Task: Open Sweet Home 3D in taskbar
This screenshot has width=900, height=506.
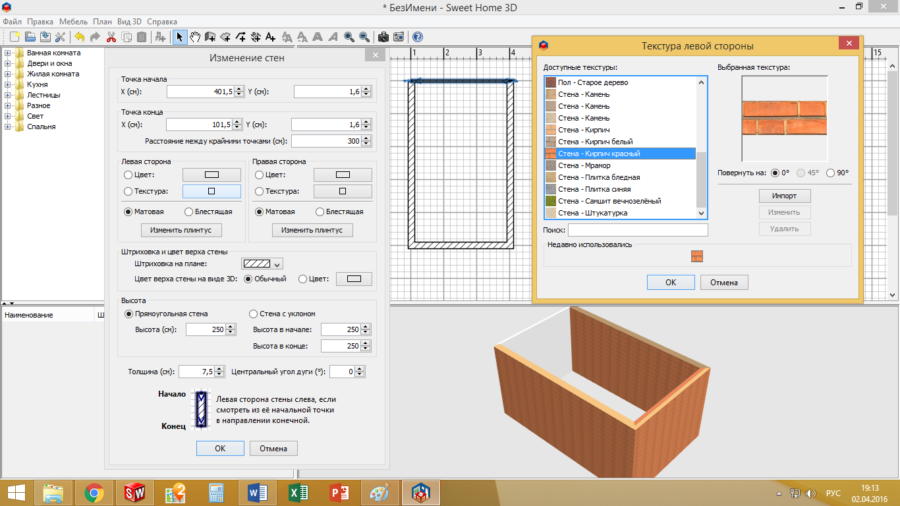Action: (421, 493)
